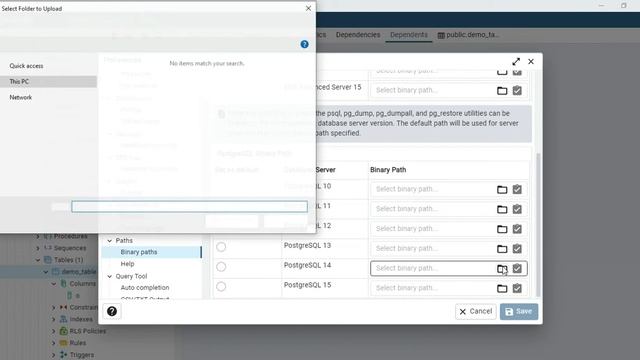Switch to the Dependencies tab

click(x=358, y=35)
